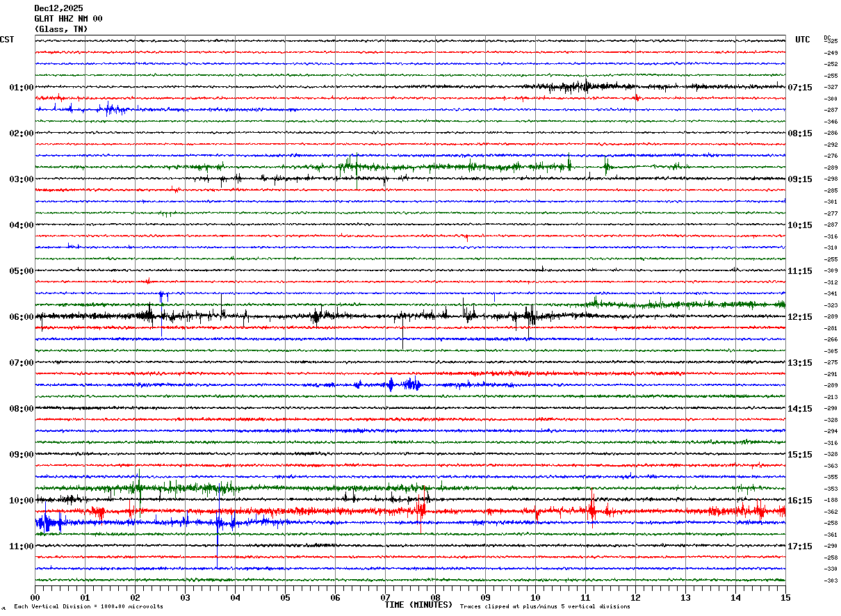Click the Traces clipped footnote text
The image size is (841, 616).
tap(545, 607)
